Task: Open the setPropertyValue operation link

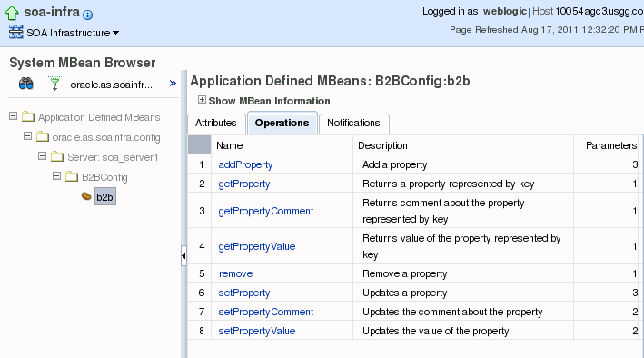Action: click(x=257, y=331)
